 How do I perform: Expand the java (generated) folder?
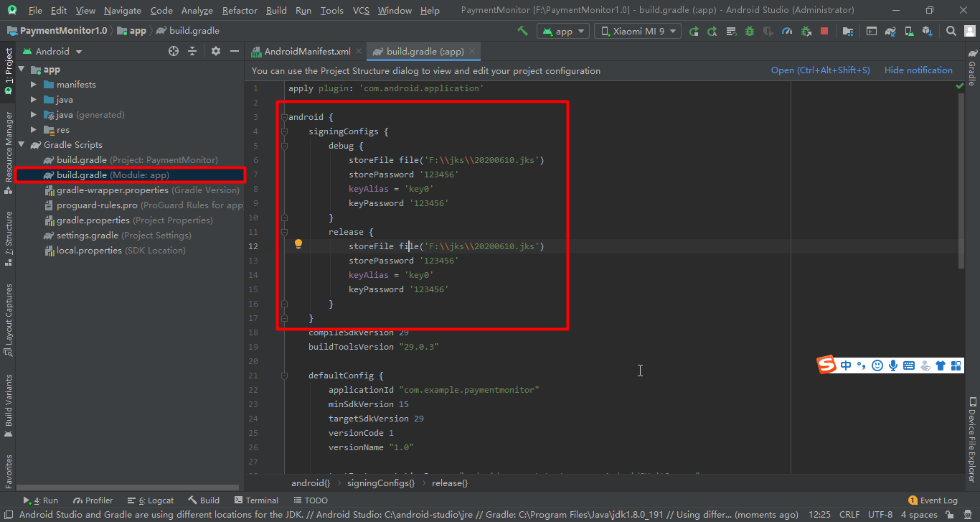point(34,115)
